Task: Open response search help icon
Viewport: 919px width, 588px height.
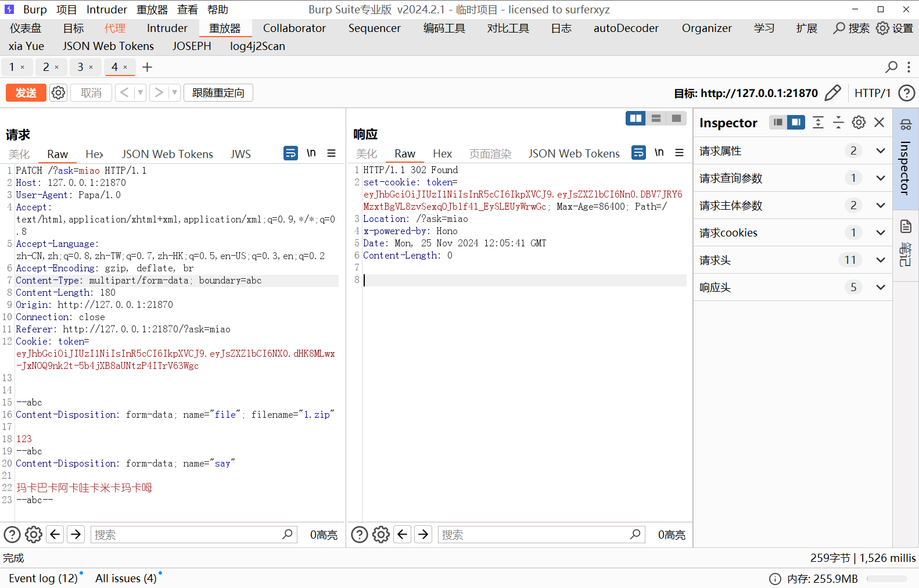Action: [x=360, y=535]
